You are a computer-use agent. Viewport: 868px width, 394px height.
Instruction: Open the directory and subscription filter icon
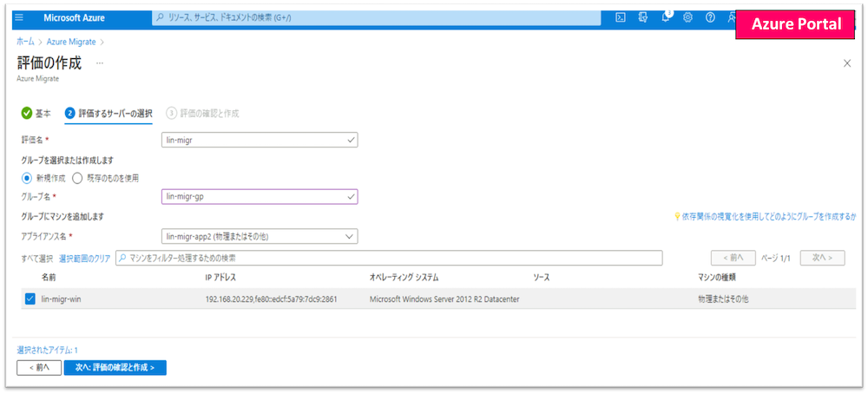point(643,17)
